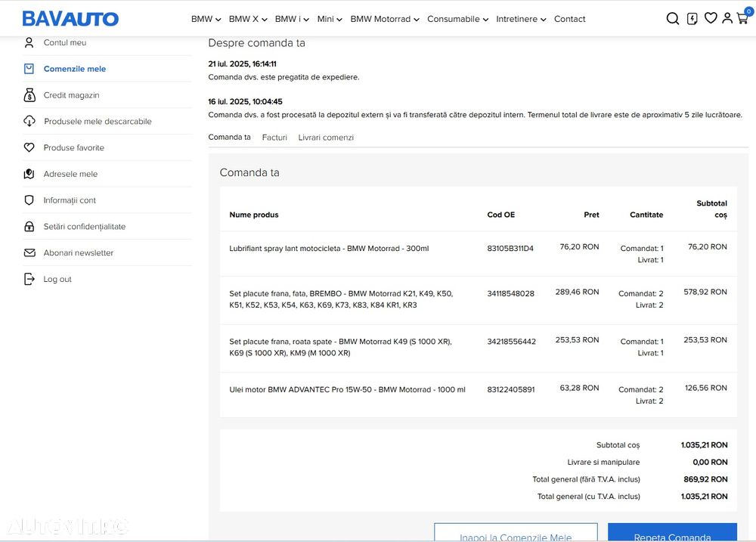Click the Repeta Comanda button

coord(672,533)
